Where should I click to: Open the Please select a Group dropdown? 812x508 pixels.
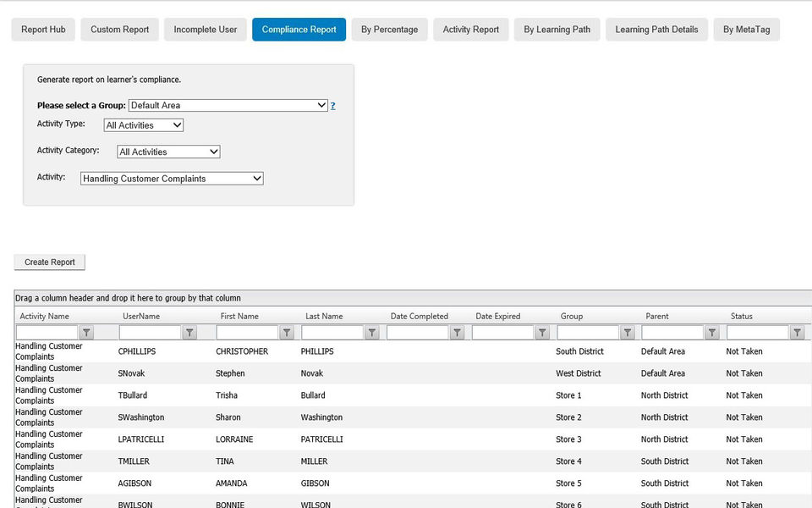point(228,105)
